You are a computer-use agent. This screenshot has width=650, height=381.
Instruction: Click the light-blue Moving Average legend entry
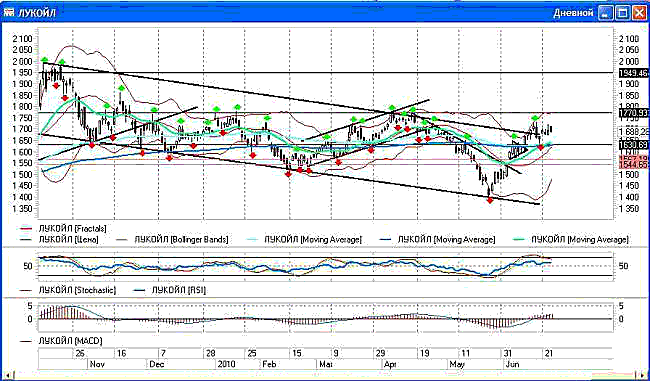[306, 239]
